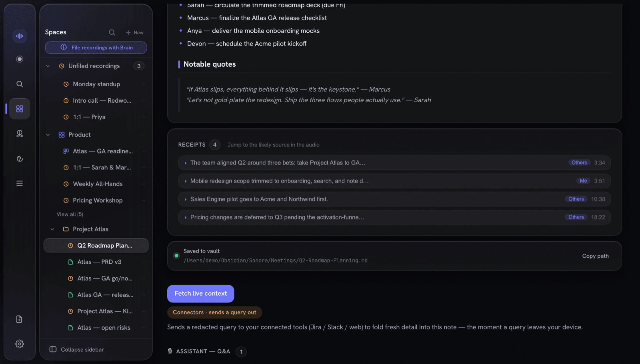640x364 pixels.
Task: Collapse the Project Atlas folder
Action: (52, 229)
